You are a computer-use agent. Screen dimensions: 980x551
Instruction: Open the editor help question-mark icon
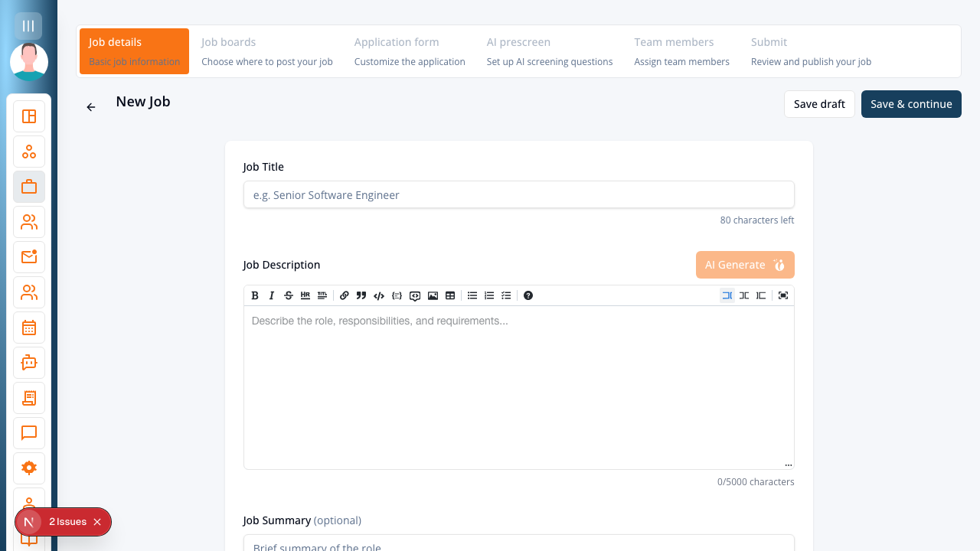tap(528, 295)
